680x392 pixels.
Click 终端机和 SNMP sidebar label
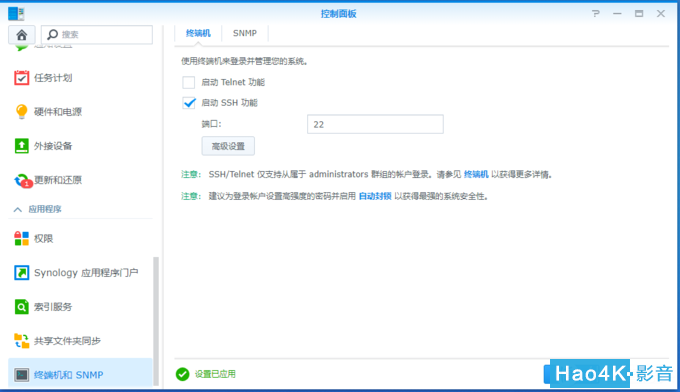click(69, 375)
